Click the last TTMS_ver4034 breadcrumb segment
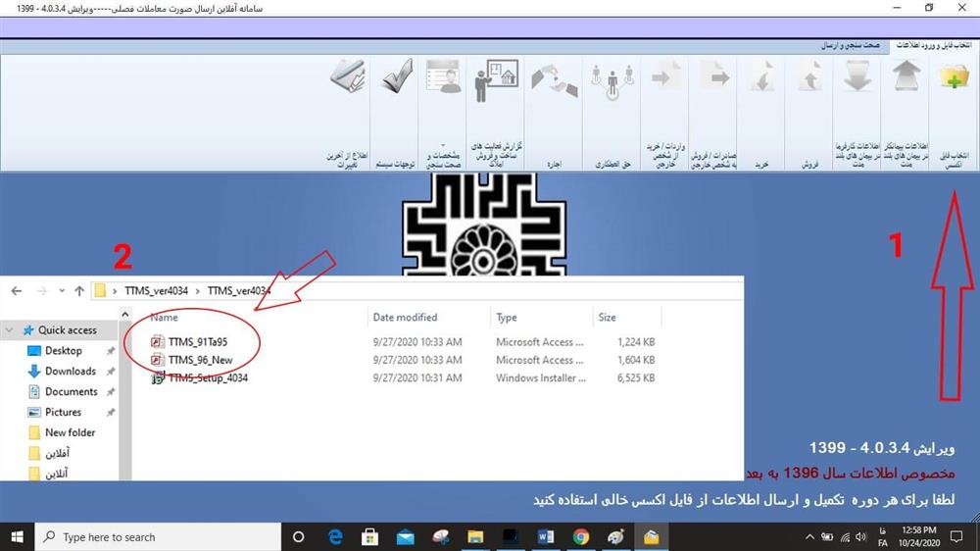The image size is (980, 551). [x=239, y=291]
